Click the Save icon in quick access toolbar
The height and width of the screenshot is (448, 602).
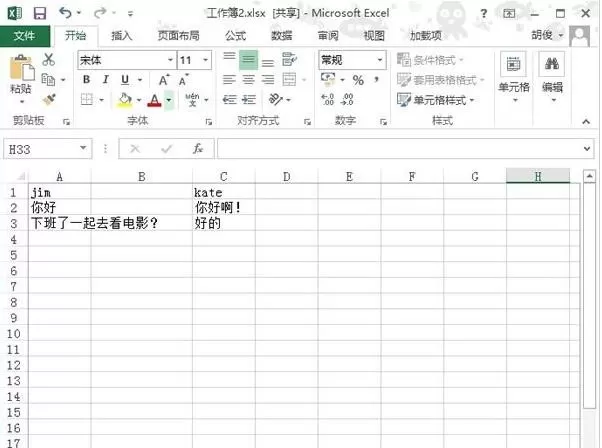(x=40, y=13)
